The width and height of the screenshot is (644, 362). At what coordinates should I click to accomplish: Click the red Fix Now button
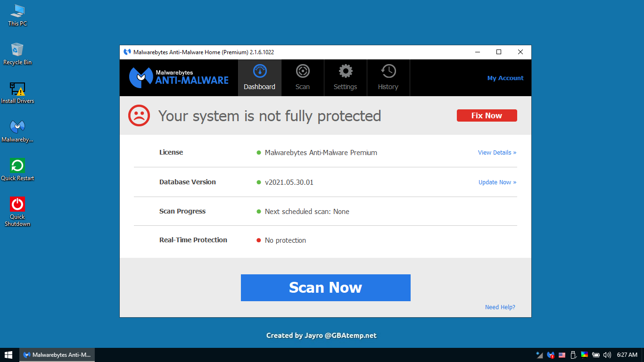coord(487,115)
